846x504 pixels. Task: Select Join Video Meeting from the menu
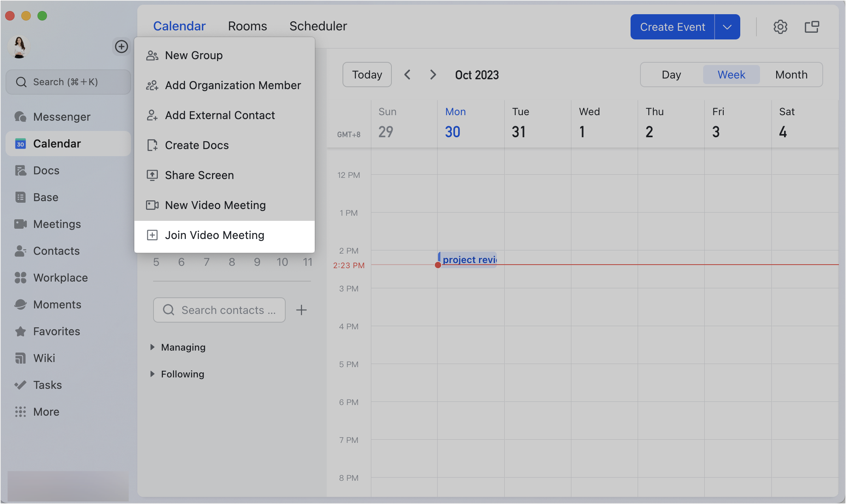point(215,235)
